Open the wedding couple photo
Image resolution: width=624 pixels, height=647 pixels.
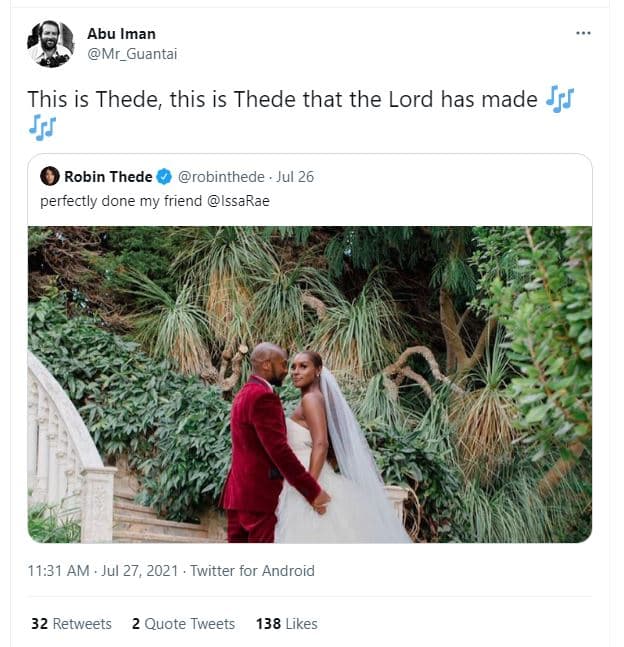[309, 384]
